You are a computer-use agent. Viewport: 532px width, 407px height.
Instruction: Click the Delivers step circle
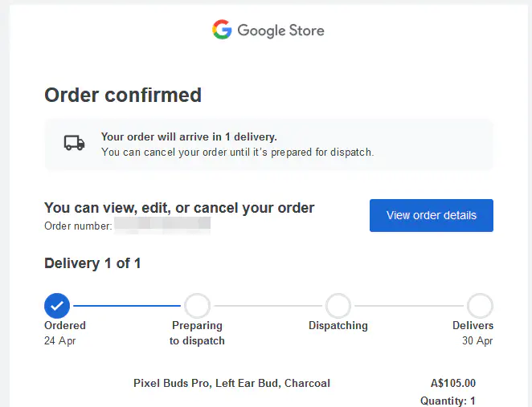(480, 306)
